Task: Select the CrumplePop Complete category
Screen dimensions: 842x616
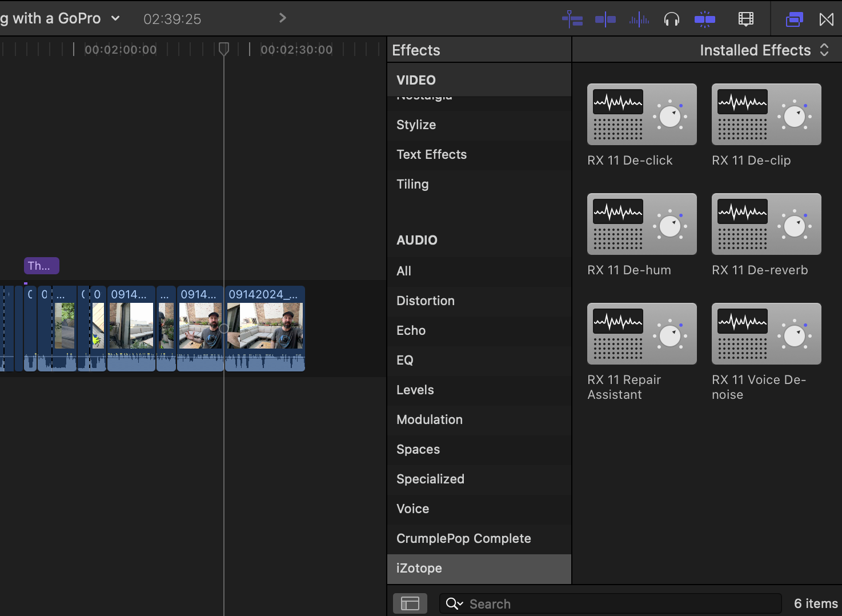Action: 463,538
